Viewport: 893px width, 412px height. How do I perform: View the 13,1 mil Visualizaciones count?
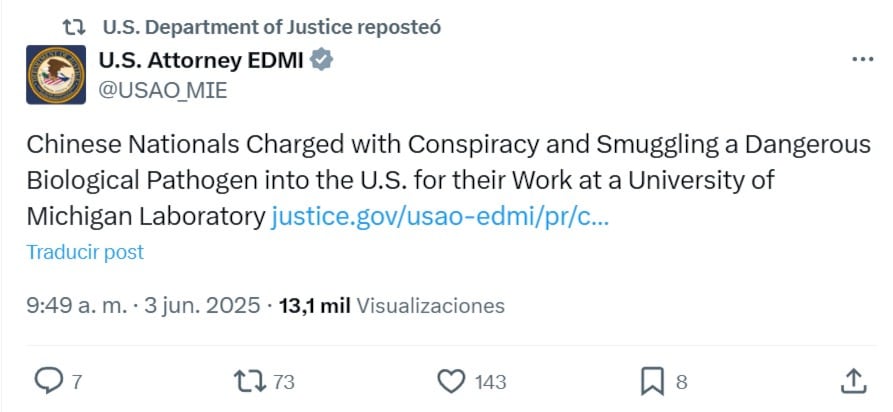coord(392,305)
